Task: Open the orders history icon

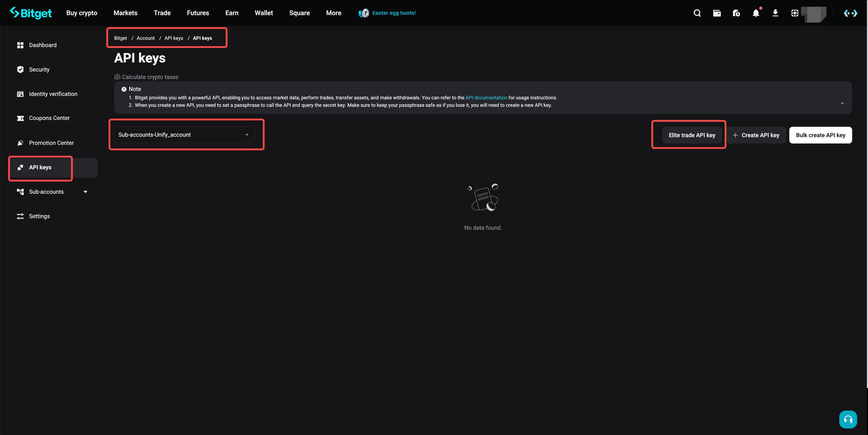Action: coord(736,13)
